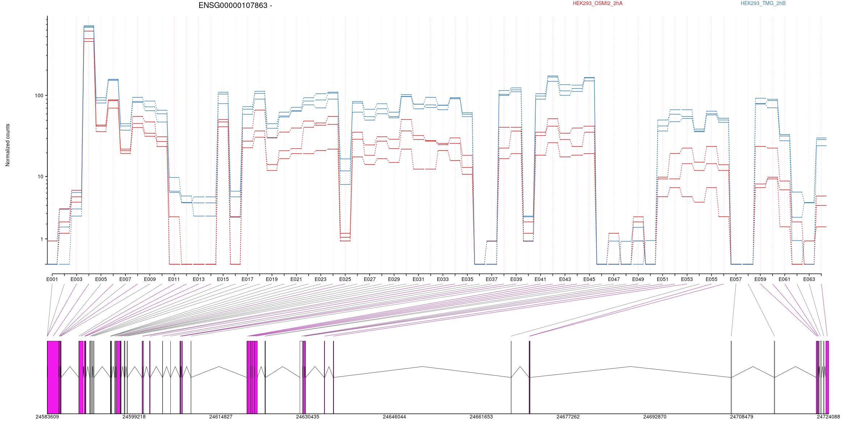Click y-axis tick label 100
Screen dimensions: 868x434
(x=38, y=95)
